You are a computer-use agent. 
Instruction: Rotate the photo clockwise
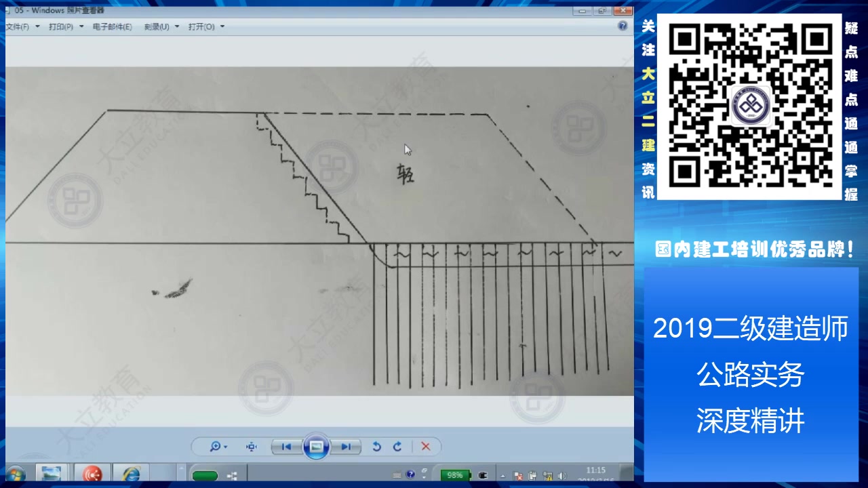tap(397, 447)
